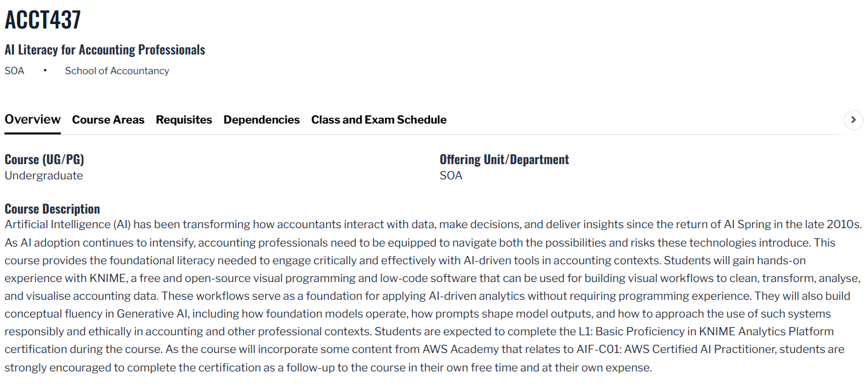Go to the Dependencies tab
Image resolution: width=868 pixels, height=386 pixels.
(x=261, y=120)
